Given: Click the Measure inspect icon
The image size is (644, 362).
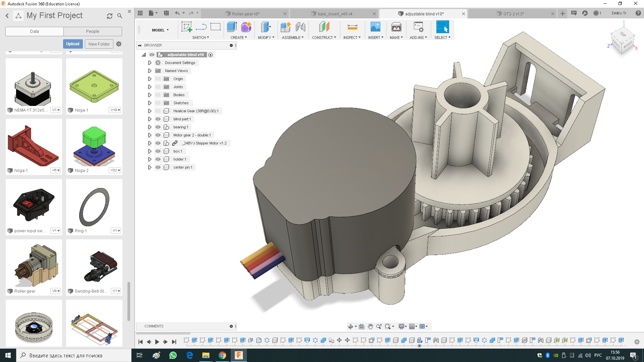Looking at the screenshot, I should [352, 27].
